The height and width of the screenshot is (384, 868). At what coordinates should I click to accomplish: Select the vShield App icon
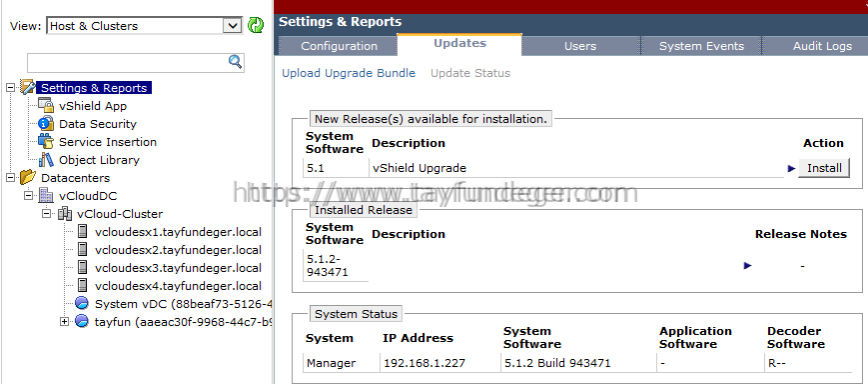[x=45, y=106]
